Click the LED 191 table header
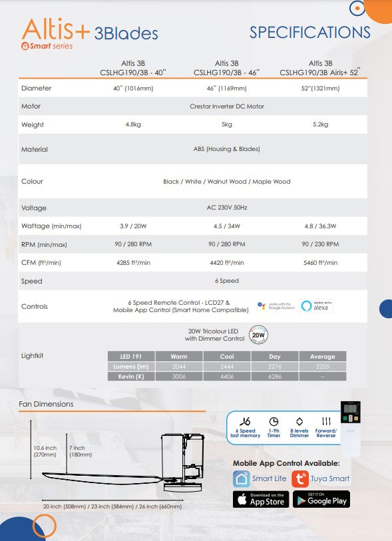The width and height of the screenshot is (392, 541). point(131,357)
